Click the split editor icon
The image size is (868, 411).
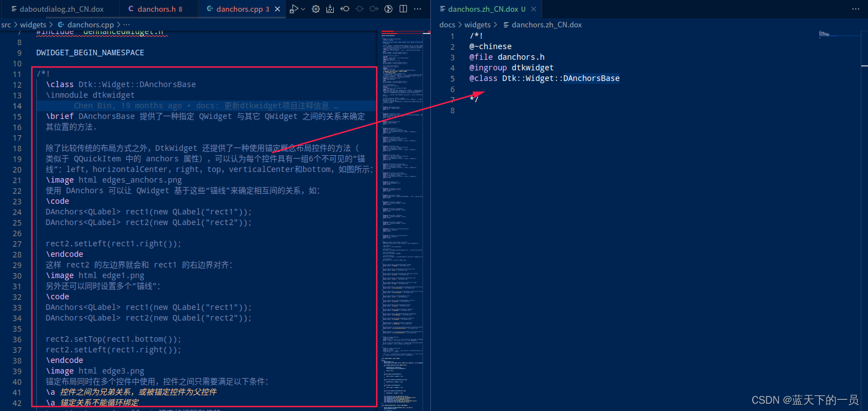click(404, 9)
